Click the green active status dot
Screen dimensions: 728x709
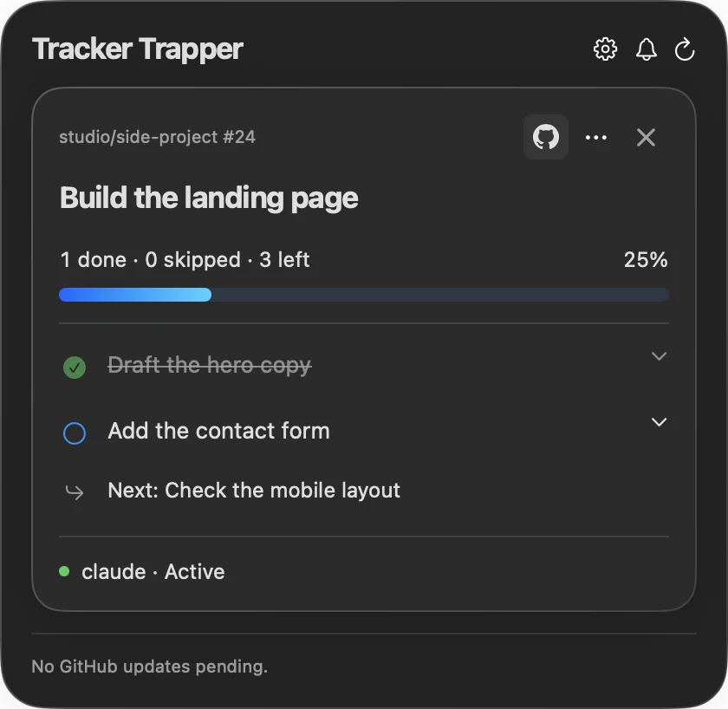pos(64,571)
